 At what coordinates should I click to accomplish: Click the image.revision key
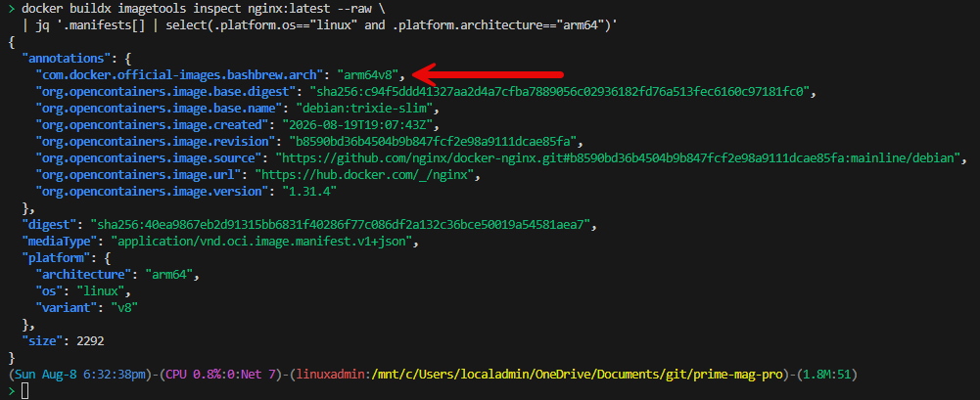click(x=155, y=141)
